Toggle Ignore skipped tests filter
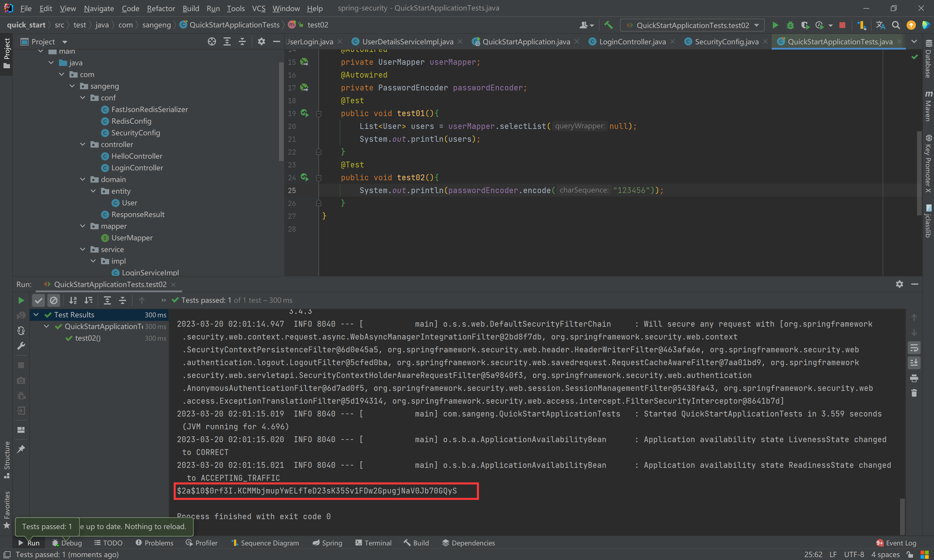 click(54, 300)
